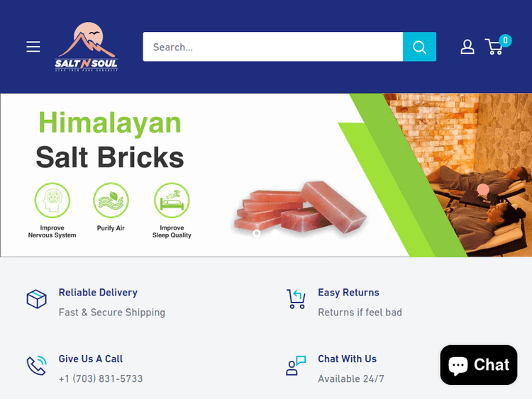Open the shopping cart icon
The image size is (532, 399).
pyautogui.click(x=494, y=47)
